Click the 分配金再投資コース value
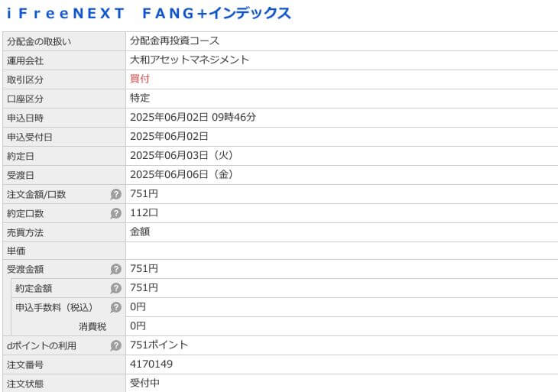 tap(175, 40)
